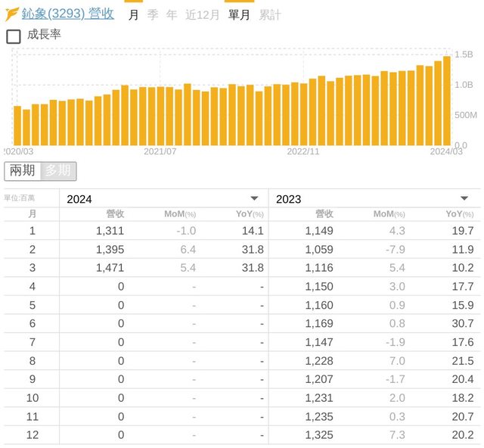484x448 pixels.
Task: Click the YoY(%) column header under 2023
Action: point(458,214)
